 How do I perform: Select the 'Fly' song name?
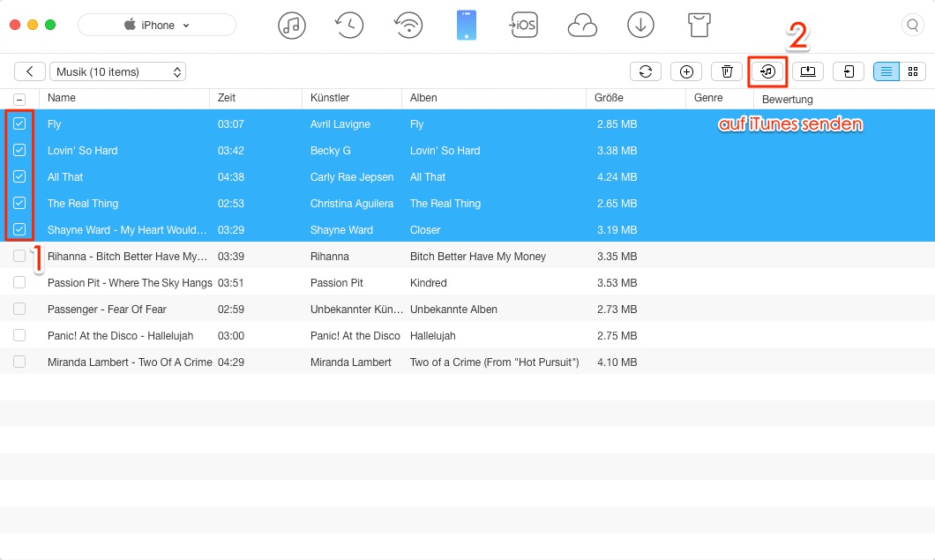pos(55,124)
